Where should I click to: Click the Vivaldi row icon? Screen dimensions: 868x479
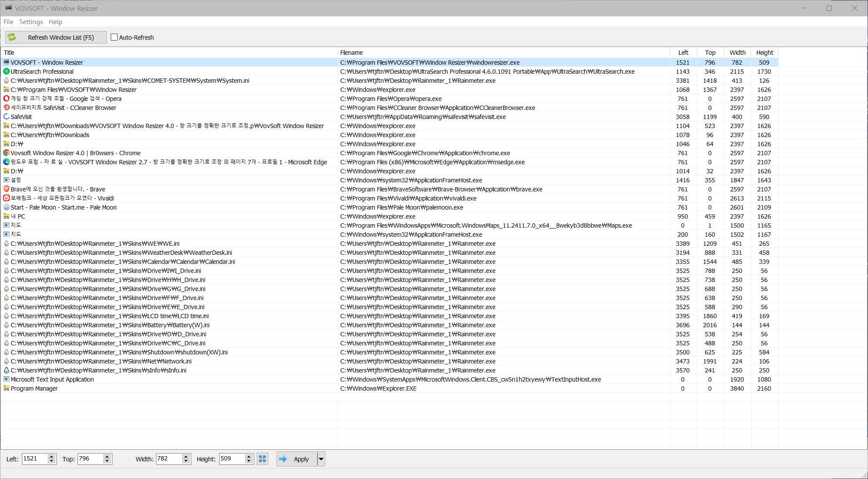pos(6,198)
